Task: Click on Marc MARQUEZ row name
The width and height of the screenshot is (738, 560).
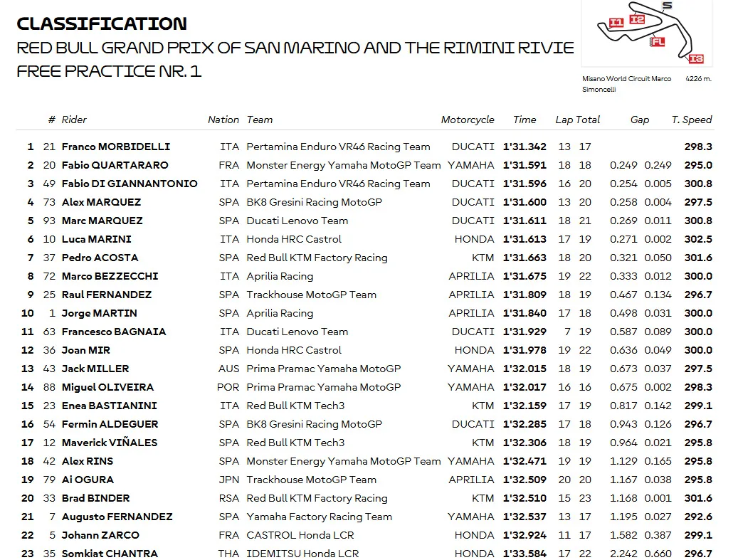Action: [x=102, y=221]
